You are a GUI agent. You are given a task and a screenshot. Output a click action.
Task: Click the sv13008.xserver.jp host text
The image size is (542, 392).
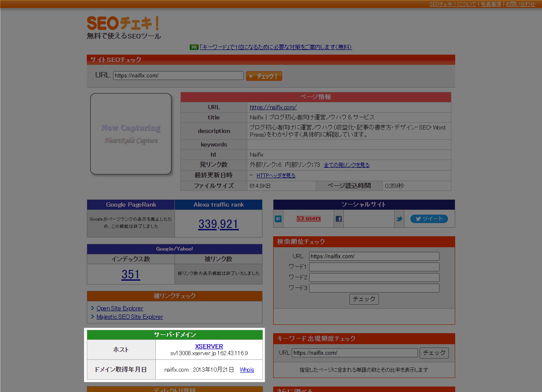(x=209, y=353)
